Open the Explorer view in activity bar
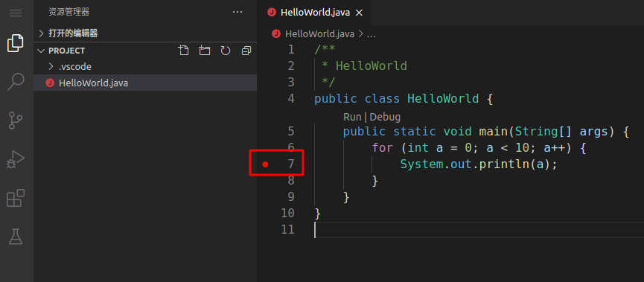Screen dimensions: 644x282 point(16,43)
